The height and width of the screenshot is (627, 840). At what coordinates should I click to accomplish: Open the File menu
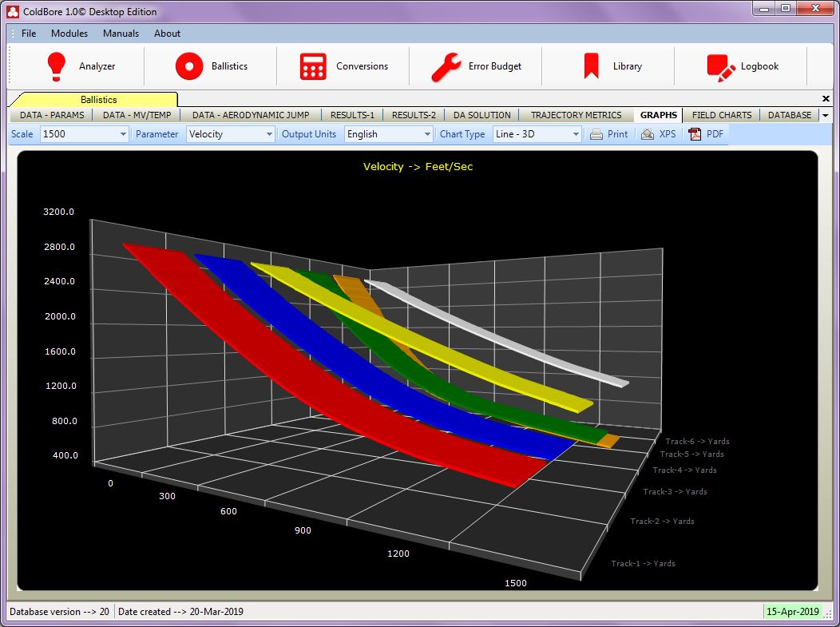click(x=29, y=34)
